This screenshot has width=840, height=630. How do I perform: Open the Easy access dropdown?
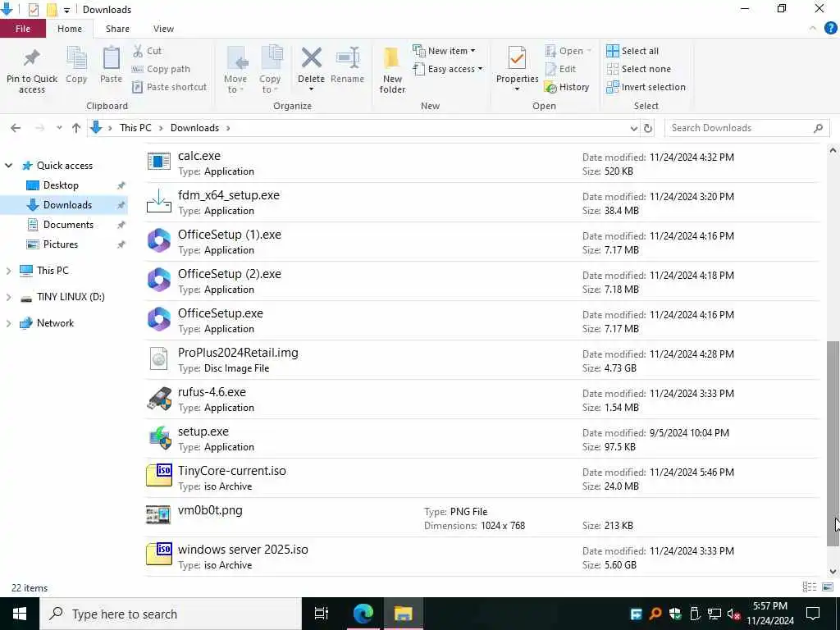click(x=448, y=69)
